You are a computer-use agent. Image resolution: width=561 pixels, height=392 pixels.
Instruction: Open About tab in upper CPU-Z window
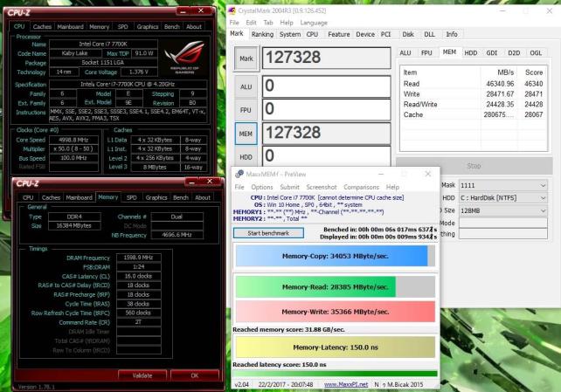pos(194,27)
